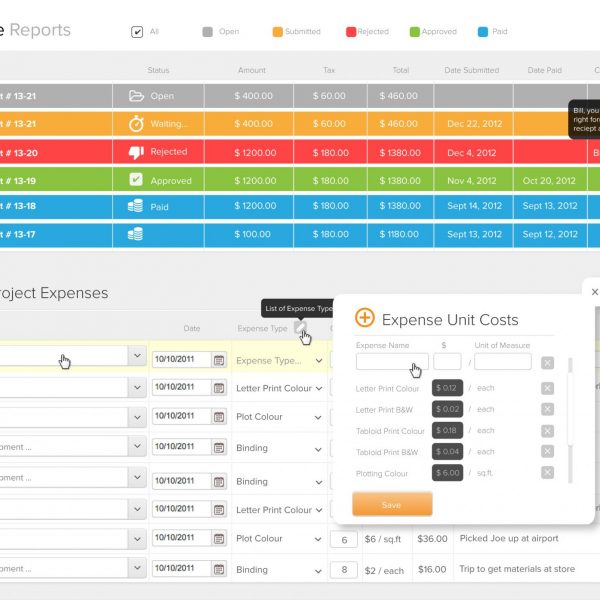Click the Expense Name input field

tap(392, 361)
